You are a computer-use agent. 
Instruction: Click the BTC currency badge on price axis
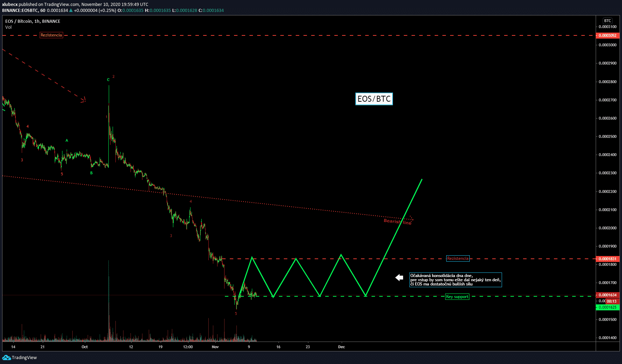click(607, 21)
